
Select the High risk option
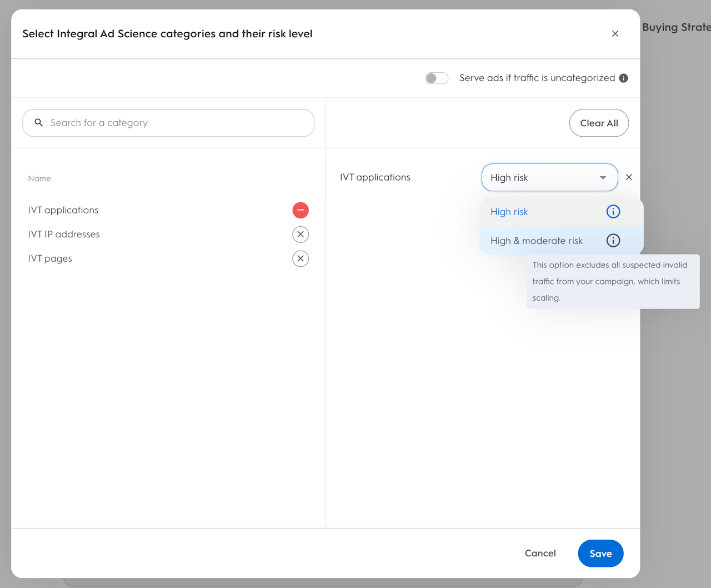(509, 212)
